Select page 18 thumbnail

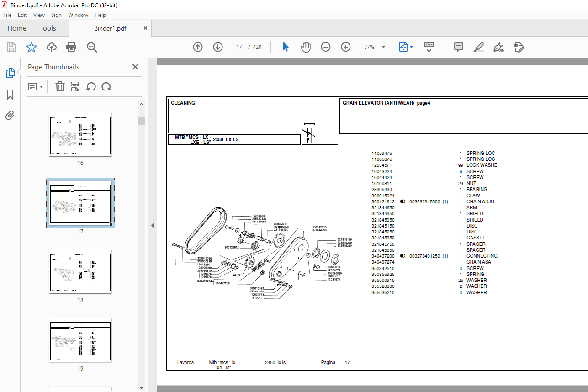[x=80, y=271]
